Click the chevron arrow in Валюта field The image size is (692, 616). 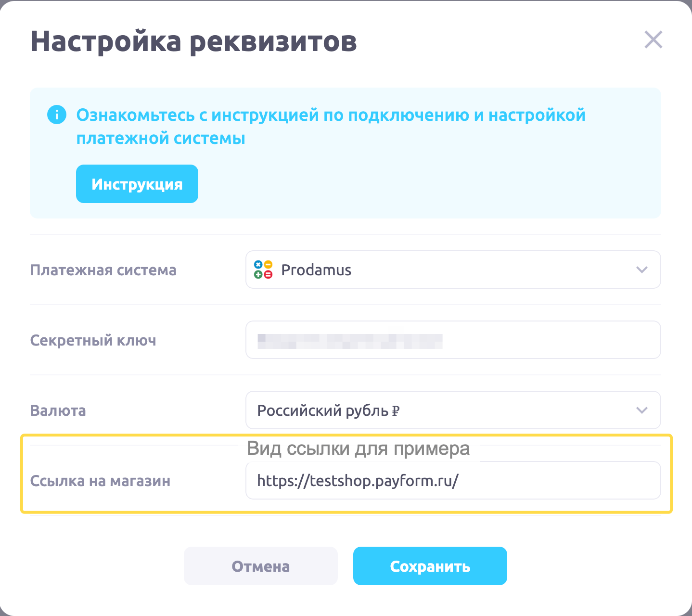[641, 411]
